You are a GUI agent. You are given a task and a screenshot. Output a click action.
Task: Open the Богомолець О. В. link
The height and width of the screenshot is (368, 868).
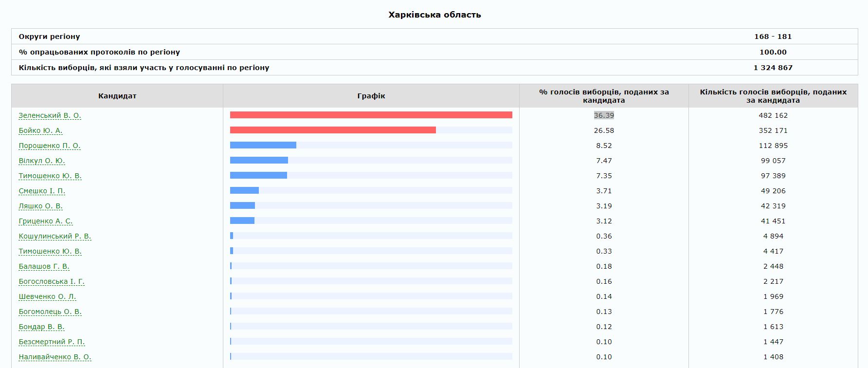click(50, 312)
